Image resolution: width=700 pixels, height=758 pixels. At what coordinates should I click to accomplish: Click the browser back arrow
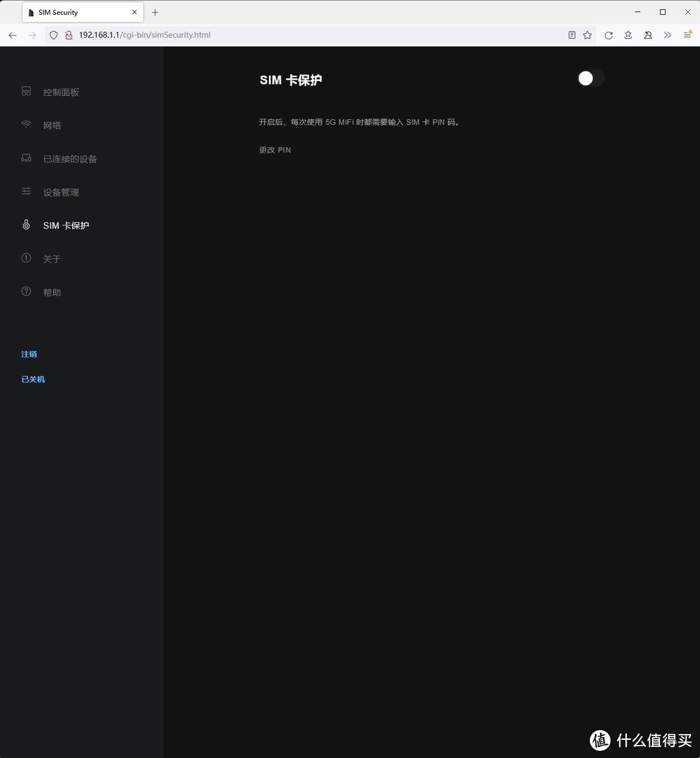tap(12, 35)
